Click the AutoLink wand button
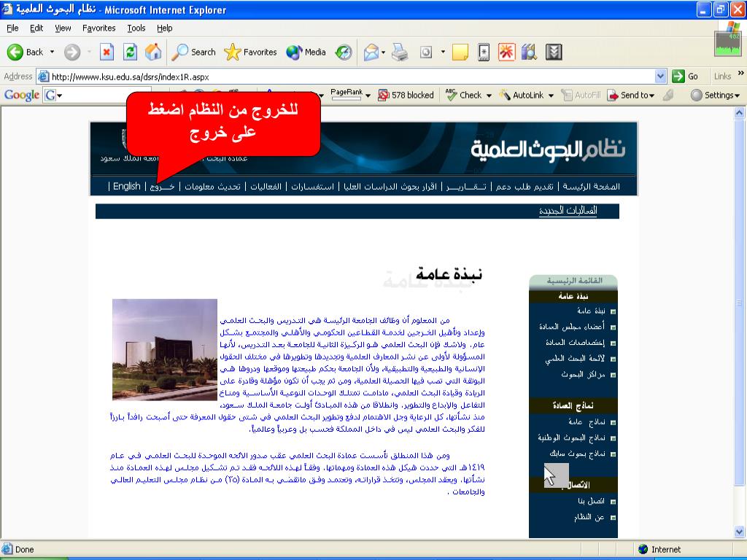This screenshot has width=747, height=560. [x=521, y=96]
